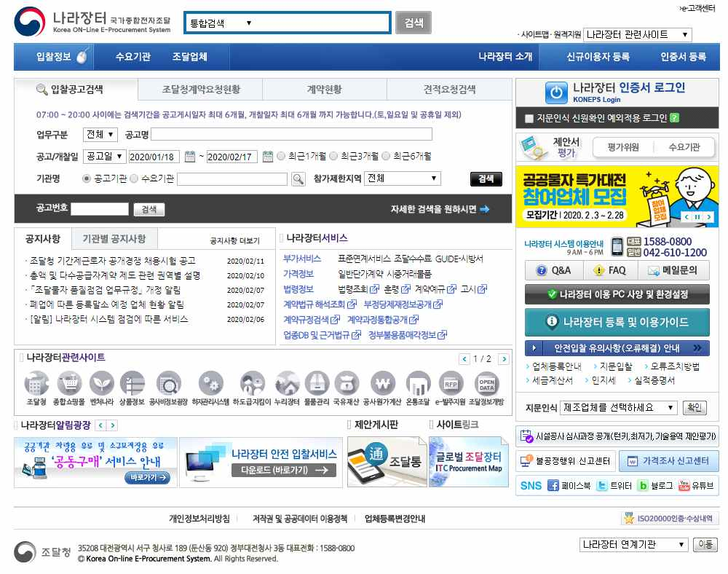The image size is (728, 574).
Task: Click 나라장터 등록 및 이용가이드 button
Action: pyautogui.click(x=617, y=322)
